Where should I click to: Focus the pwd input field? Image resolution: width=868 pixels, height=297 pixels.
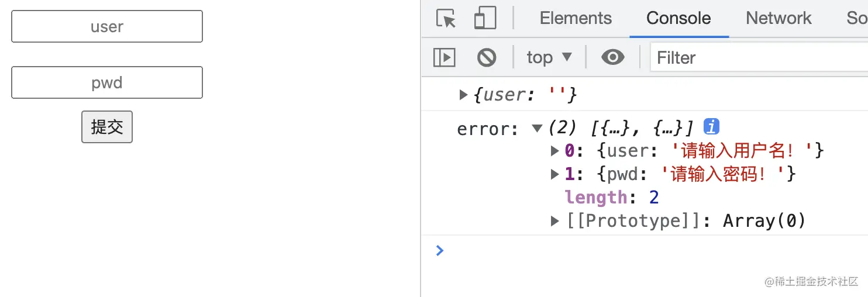pyautogui.click(x=107, y=82)
